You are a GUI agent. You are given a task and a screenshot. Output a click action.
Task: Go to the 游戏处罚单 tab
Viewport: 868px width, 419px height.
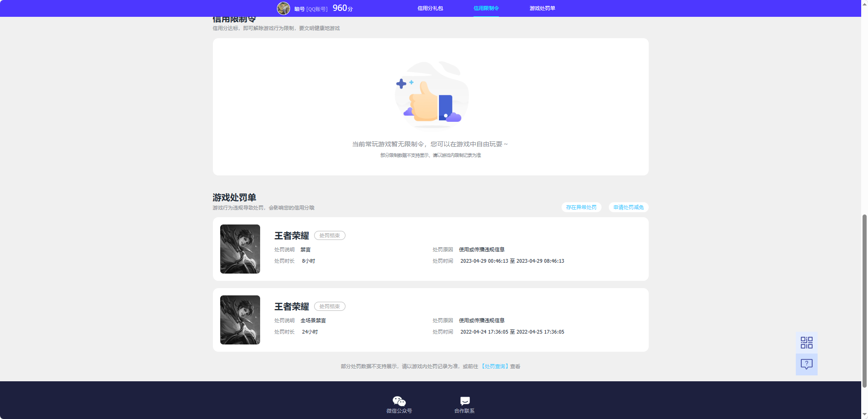click(542, 8)
